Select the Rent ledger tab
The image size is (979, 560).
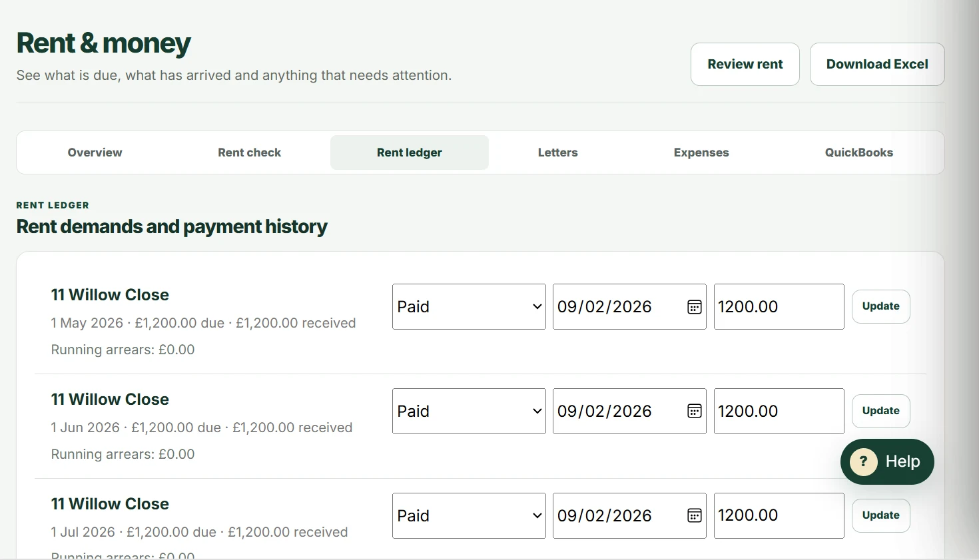click(x=410, y=152)
